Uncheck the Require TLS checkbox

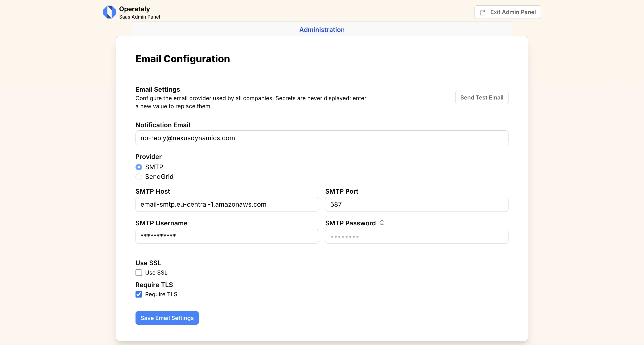pos(139,294)
